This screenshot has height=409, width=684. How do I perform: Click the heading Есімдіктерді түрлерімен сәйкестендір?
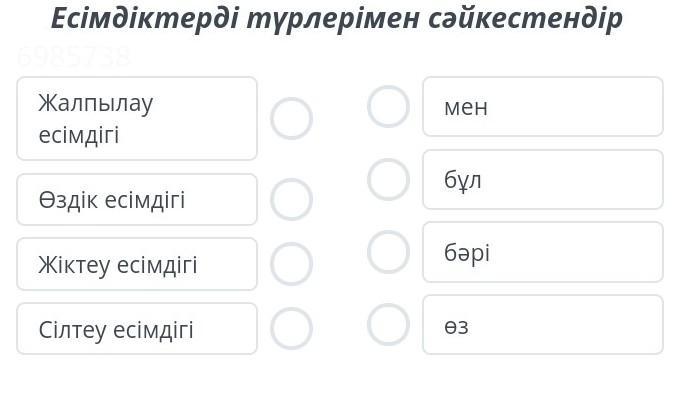pos(336,18)
